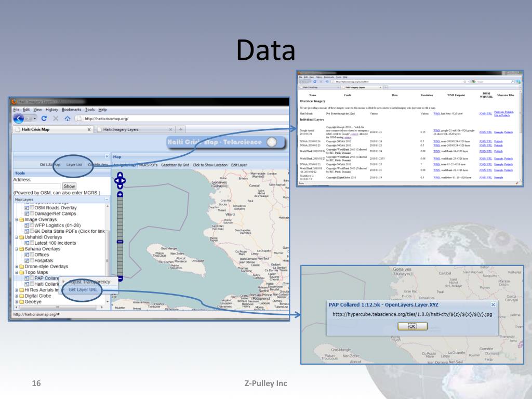Pan the map right arrow

[124, 180]
